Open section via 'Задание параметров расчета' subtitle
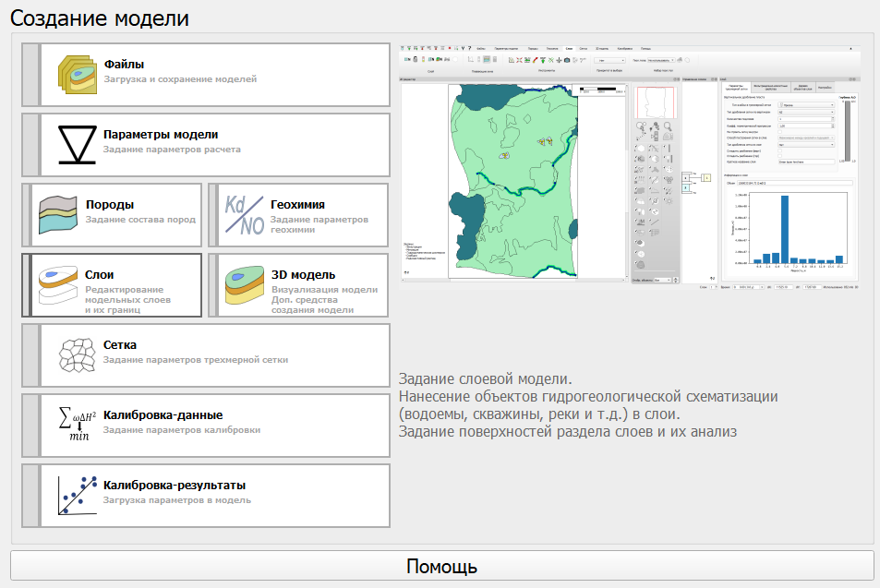880x588 pixels. click(x=172, y=150)
